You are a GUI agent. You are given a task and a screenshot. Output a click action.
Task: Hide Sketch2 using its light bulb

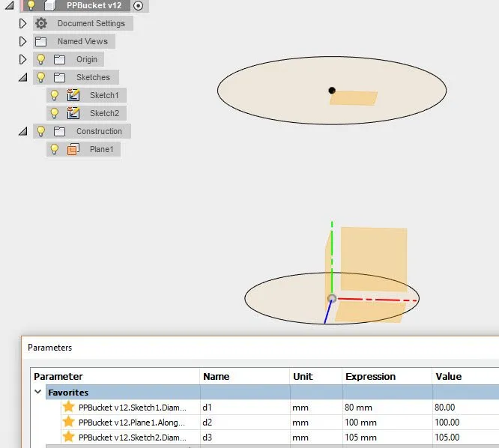[x=55, y=113]
